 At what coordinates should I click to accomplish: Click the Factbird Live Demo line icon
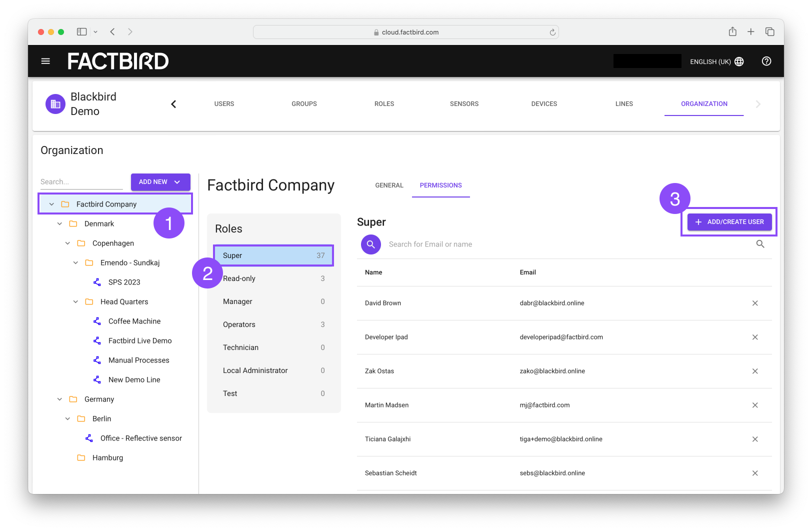(x=97, y=340)
